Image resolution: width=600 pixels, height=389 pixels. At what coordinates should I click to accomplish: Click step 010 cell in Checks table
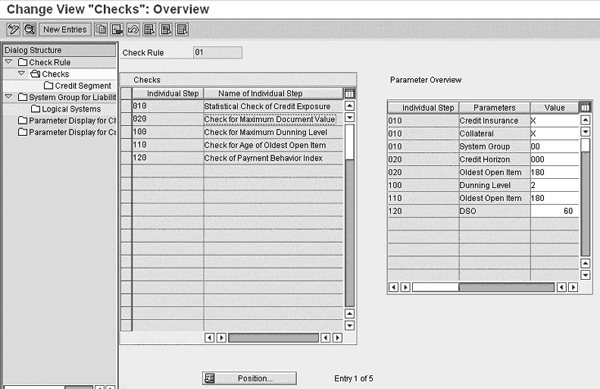168,106
